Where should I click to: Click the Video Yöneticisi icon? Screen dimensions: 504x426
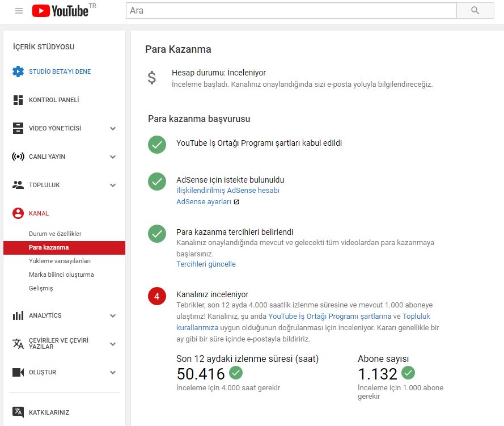[18, 128]
